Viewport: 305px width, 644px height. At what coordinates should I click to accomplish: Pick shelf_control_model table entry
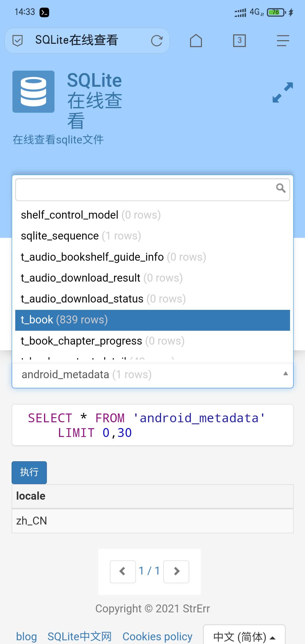pyautogui.click(x=90, y=215)
